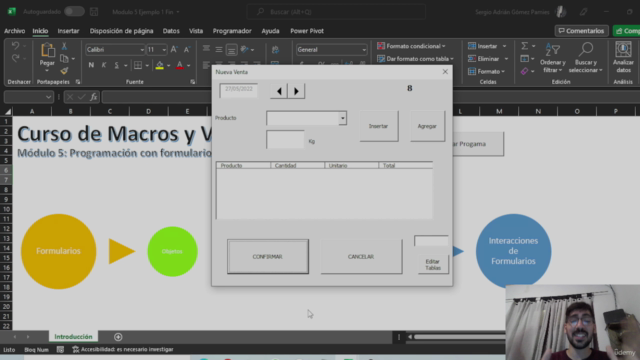The image size is (640, 360).
Task: Click the date field 27/05/2022
Action: 239,90
